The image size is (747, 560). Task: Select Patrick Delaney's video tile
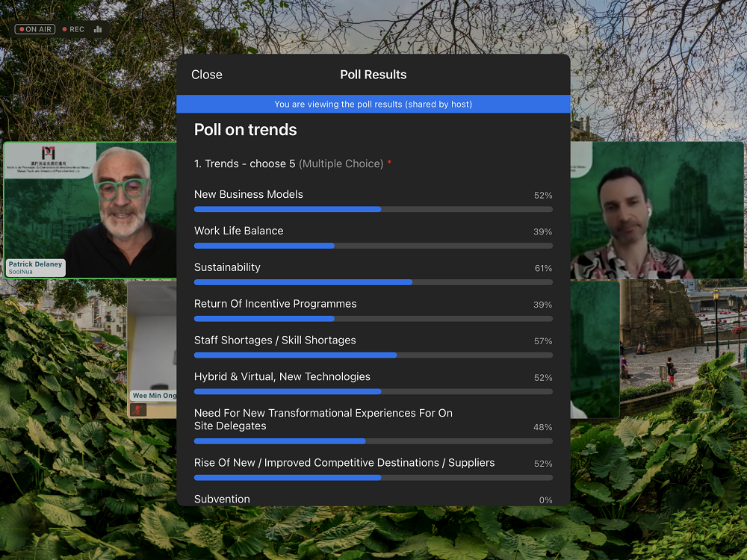90,209
